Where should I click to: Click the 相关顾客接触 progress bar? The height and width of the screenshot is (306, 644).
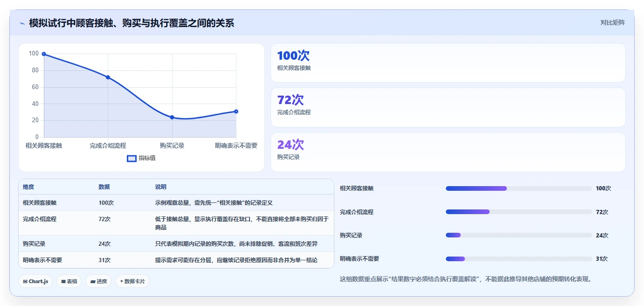tap(519, 188)
